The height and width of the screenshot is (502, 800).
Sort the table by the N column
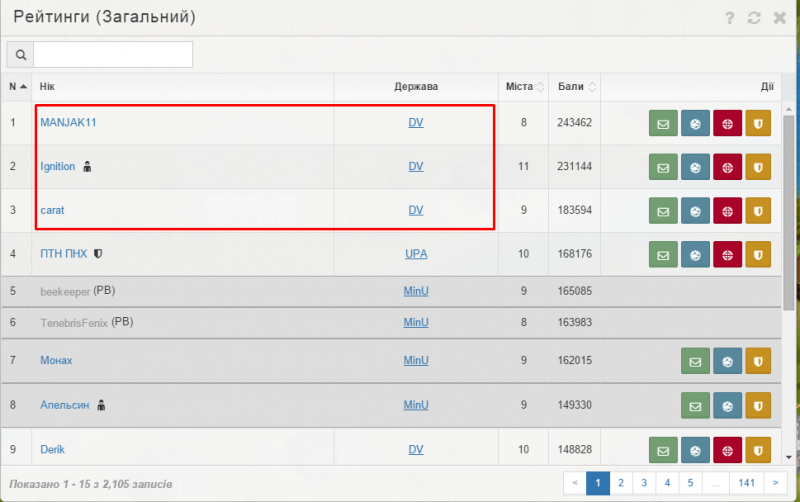pos(18,87)
